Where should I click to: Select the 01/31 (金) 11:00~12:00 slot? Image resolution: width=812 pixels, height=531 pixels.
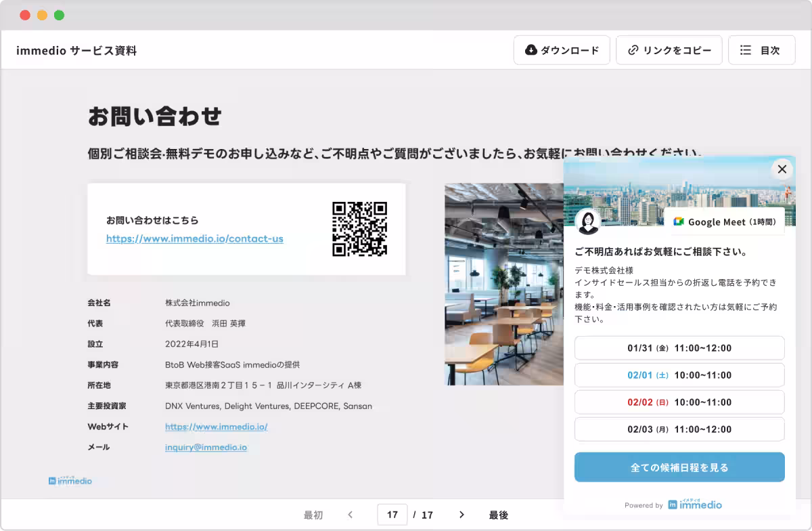click(x=679, y=348)
